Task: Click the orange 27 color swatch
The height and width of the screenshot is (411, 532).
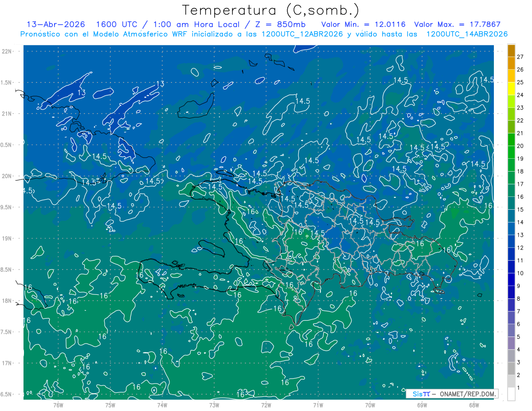Action: 511,51
